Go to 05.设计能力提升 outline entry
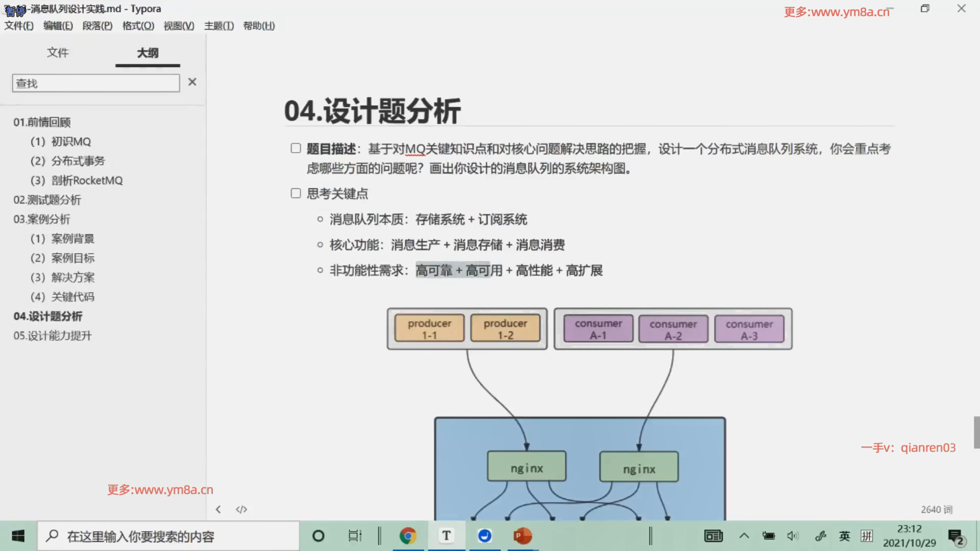This screenshot has height=551, width=980. tap(53, 336)
